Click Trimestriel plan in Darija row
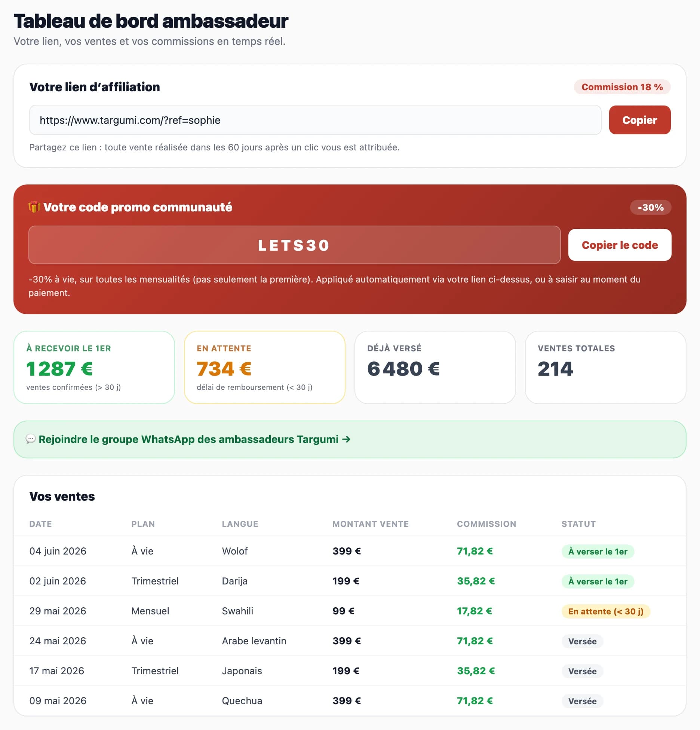The image size is (700, 730). 155,581
